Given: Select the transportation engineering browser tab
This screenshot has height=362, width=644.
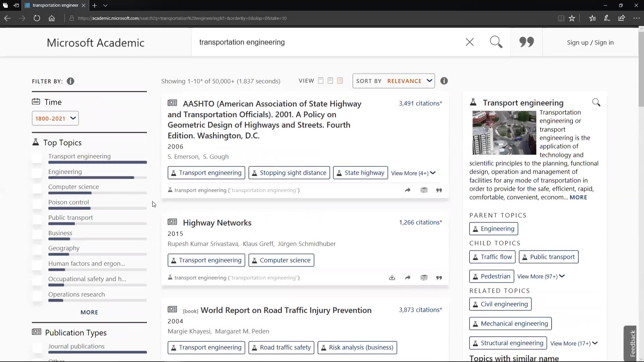Looking at the screenshot, I should (x=56, y=5).
